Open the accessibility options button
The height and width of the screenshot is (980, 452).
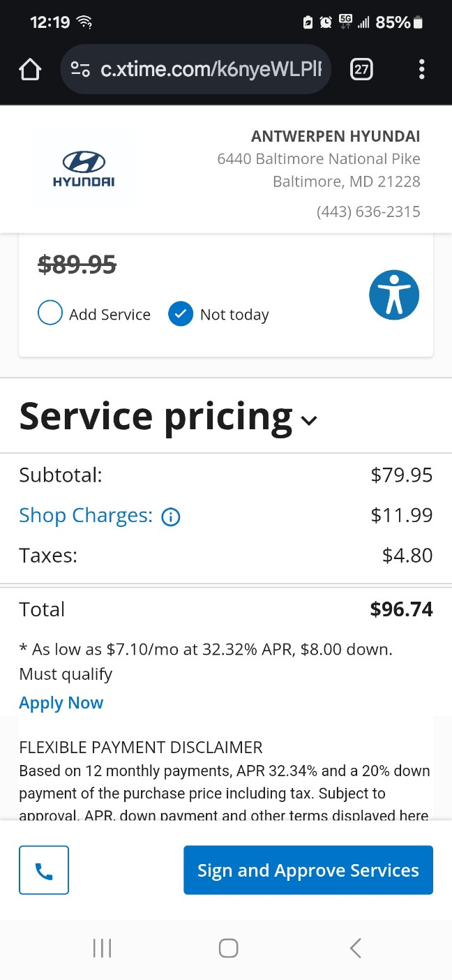(x=394, y=295)
